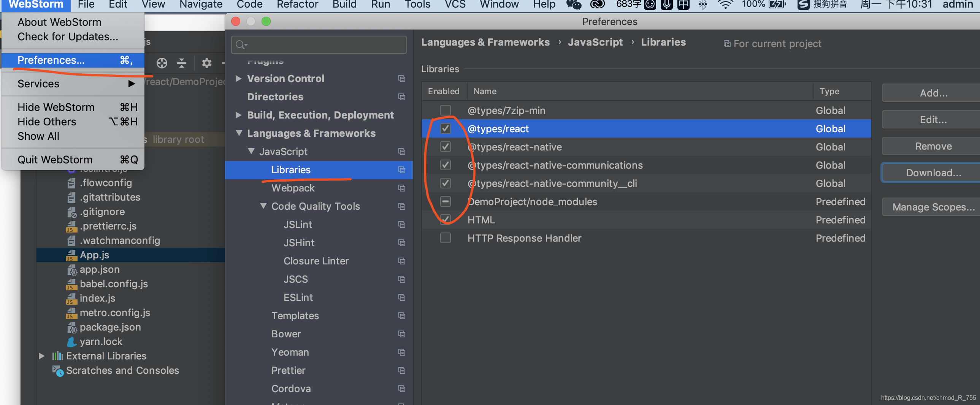Select the metro.config.js file

click(x=115, y=313)
